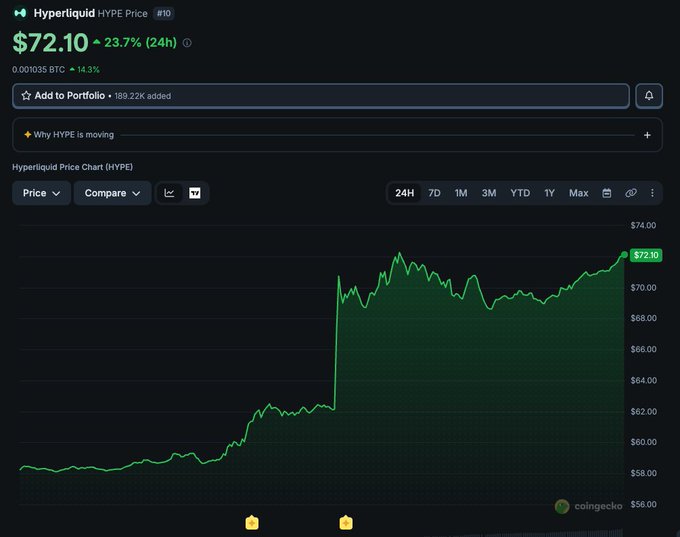Image resolution: width=680 pixels, height=537 pixels.
Task: Click the 0.001035 BTC value
Action: 39,69
